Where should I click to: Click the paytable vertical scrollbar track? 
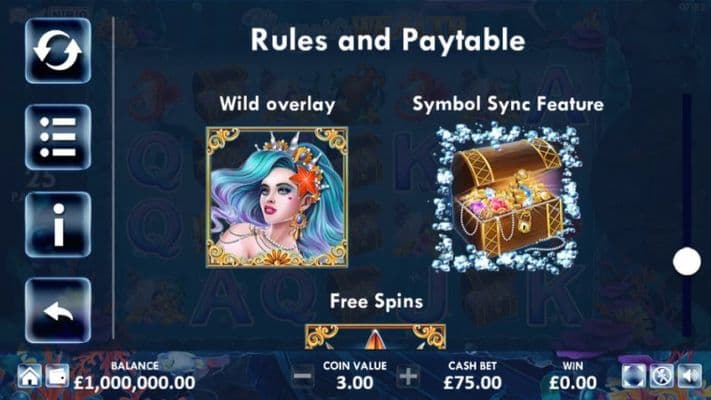pyautogui.click(x=687, y=215)
